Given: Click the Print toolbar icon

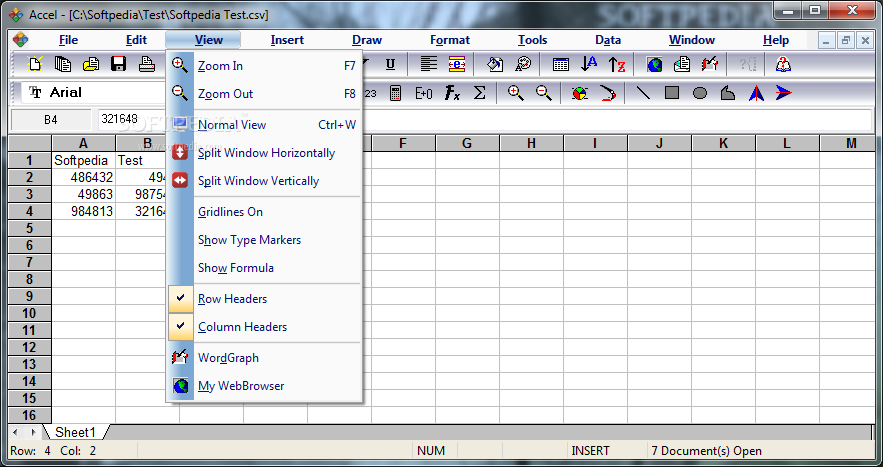Looking at the screenshot, I should click(x=147, y=64).
